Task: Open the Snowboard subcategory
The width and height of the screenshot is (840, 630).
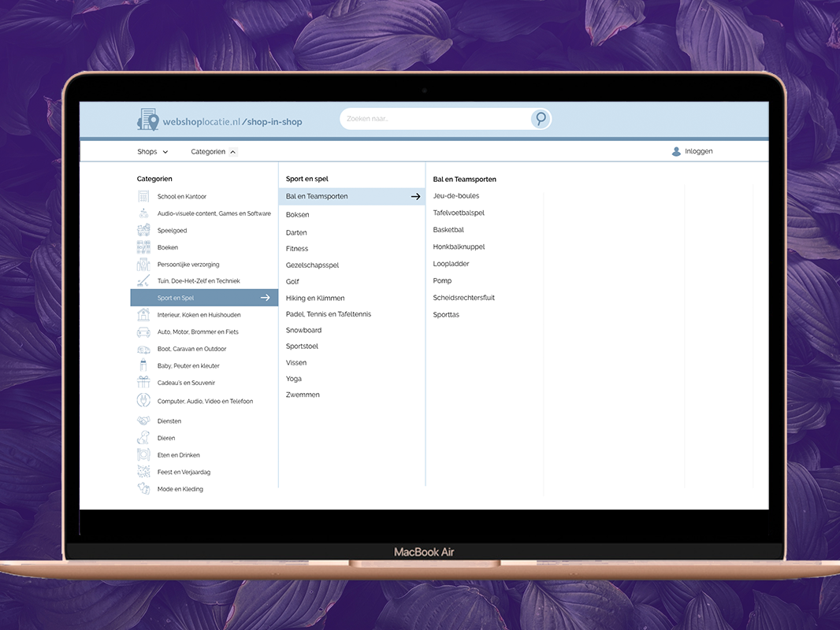Action: [x=303, y=330]
